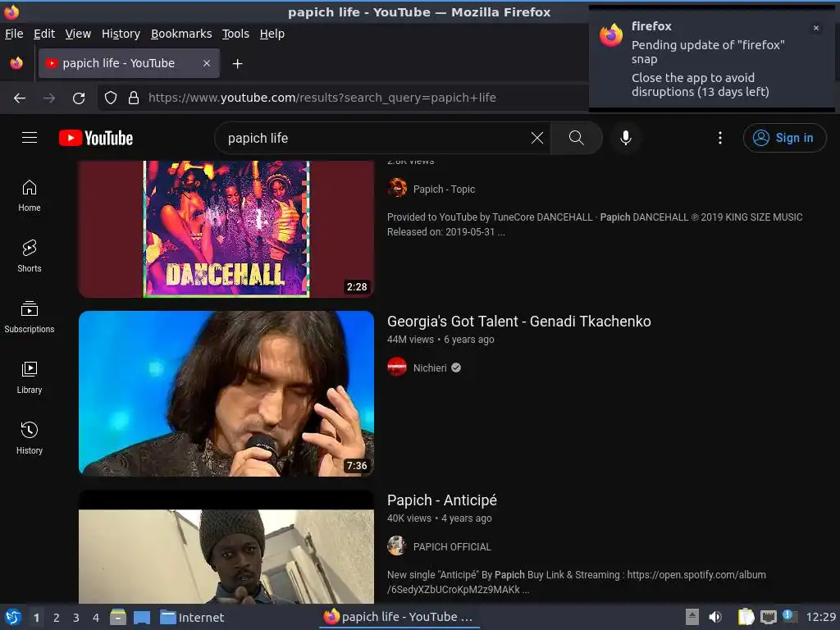Click show desktop icon in taskbar
This screenshot has height=630, width=840.
coord(141,617)
